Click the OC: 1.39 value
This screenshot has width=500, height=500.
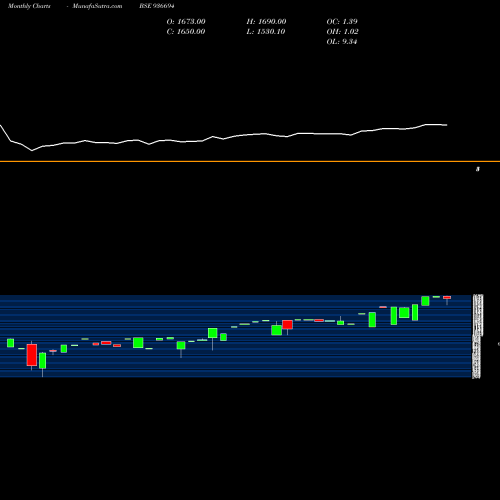tap(342, 22)
